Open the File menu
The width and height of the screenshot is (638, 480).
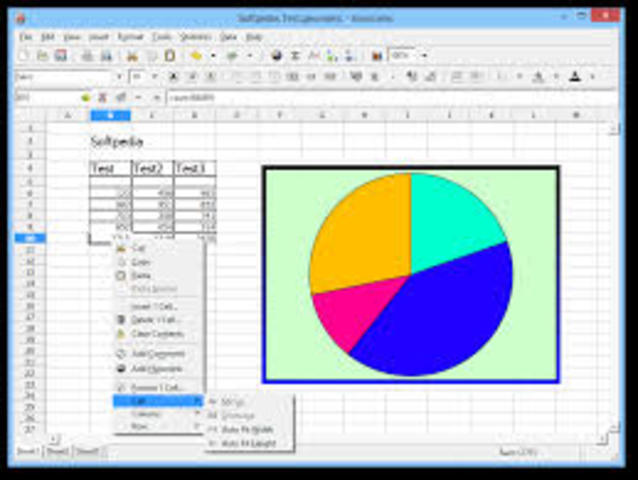click(26, 37)
